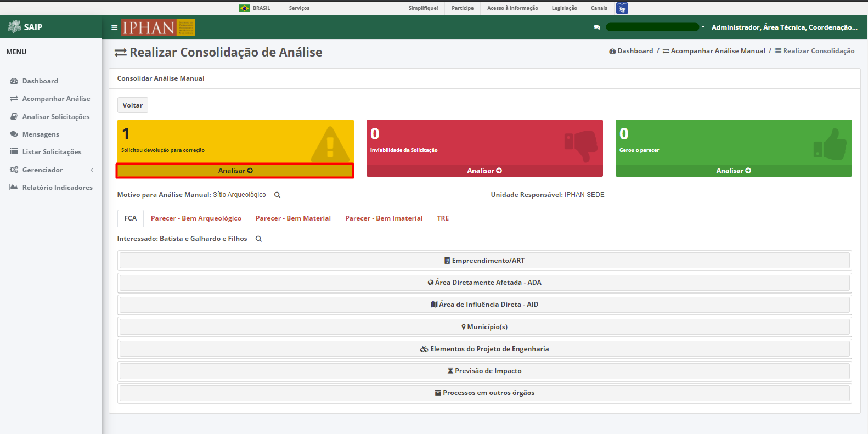Switch to Parecer - Bem Imaterial tab
868x434 pixels.
(384, 218)
